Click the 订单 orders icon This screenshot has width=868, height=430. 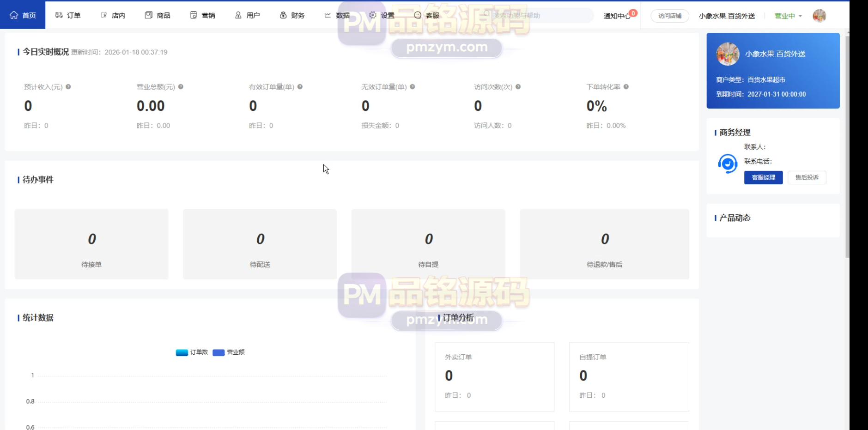(59, 15)
